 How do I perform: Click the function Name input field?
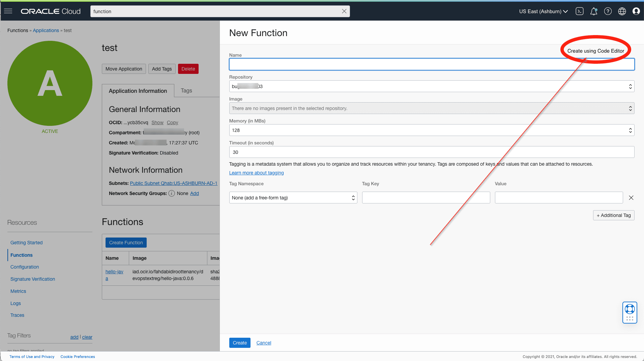432,64
